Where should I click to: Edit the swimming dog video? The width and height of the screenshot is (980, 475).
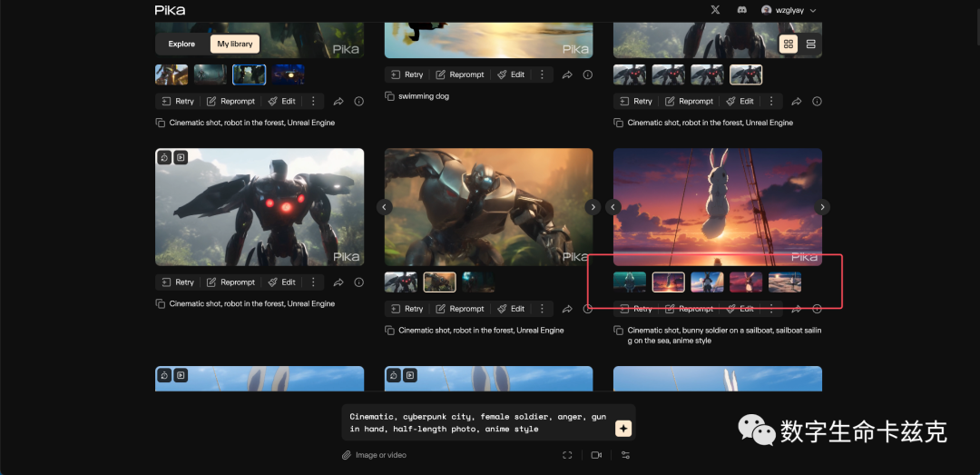(x=511, y=74)
